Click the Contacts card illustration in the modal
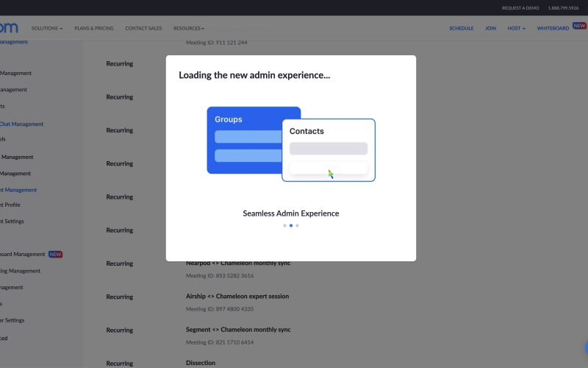Screen dimensions: 588x368 click(329, 149)
